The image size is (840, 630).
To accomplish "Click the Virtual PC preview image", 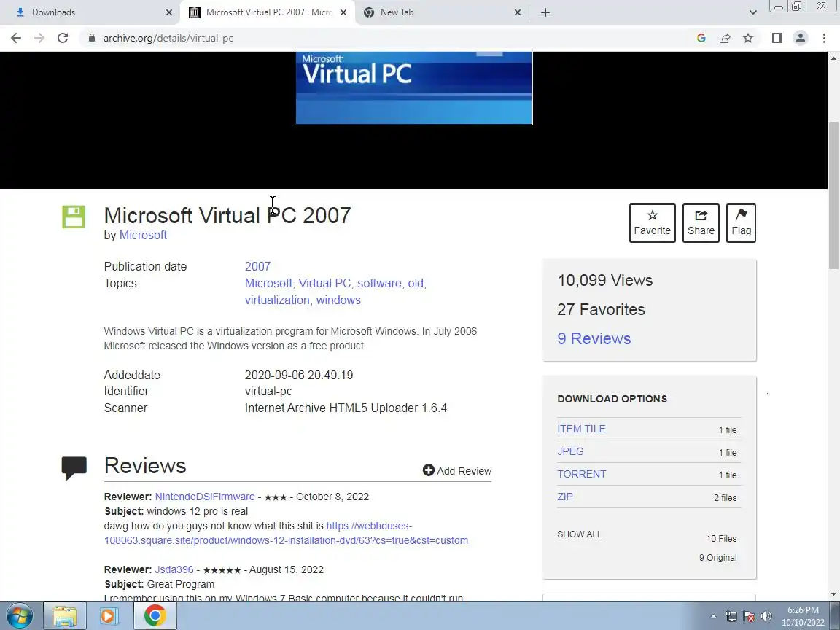I will click(x=413, y=88).
